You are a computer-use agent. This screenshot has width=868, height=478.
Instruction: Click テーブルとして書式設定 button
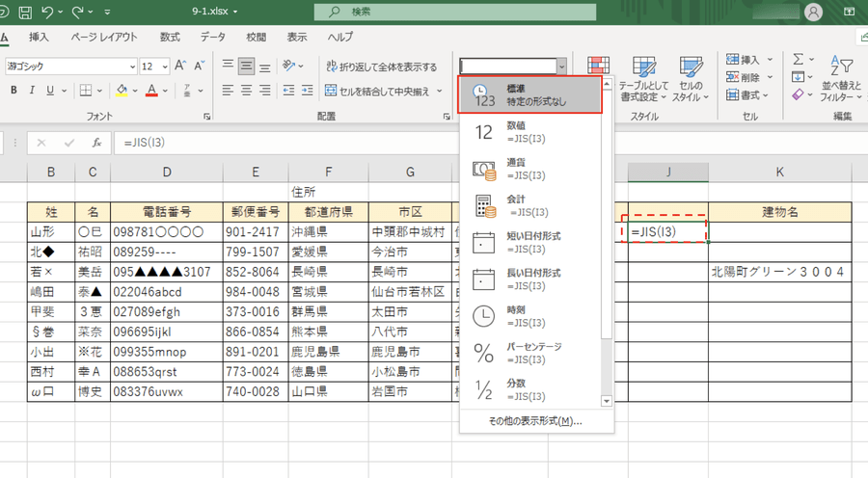644,79
